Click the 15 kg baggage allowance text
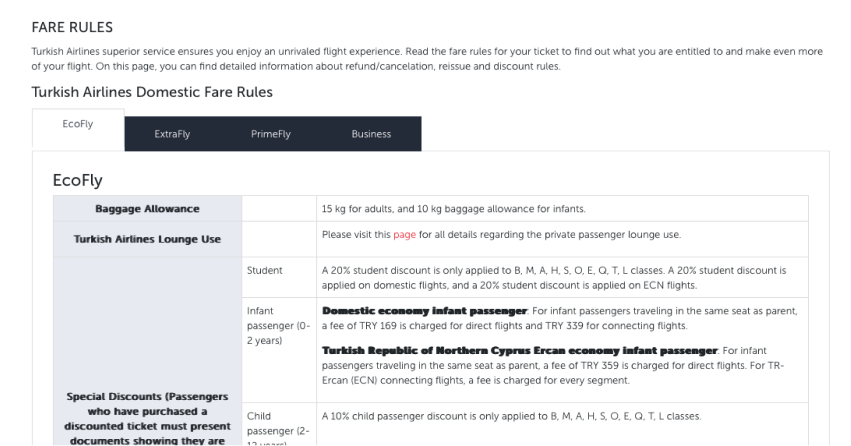The height and width of the screenshot is (446, 851). [453, 209]
